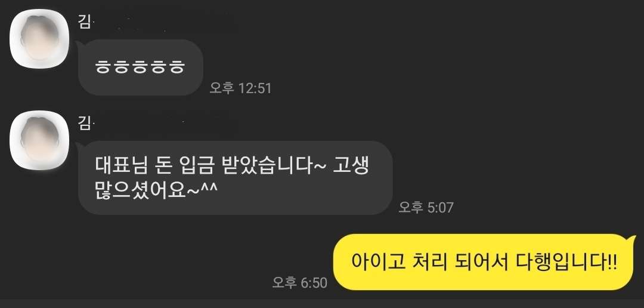The image size is (644, 308).
Task: Tap sender name 김 above the 대표님 message
Action: [x=84, y=124]
